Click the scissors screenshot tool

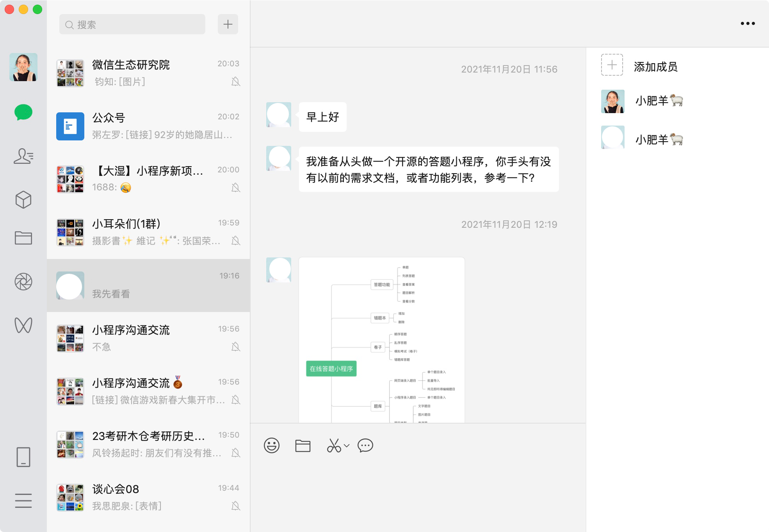pos(334,445)
